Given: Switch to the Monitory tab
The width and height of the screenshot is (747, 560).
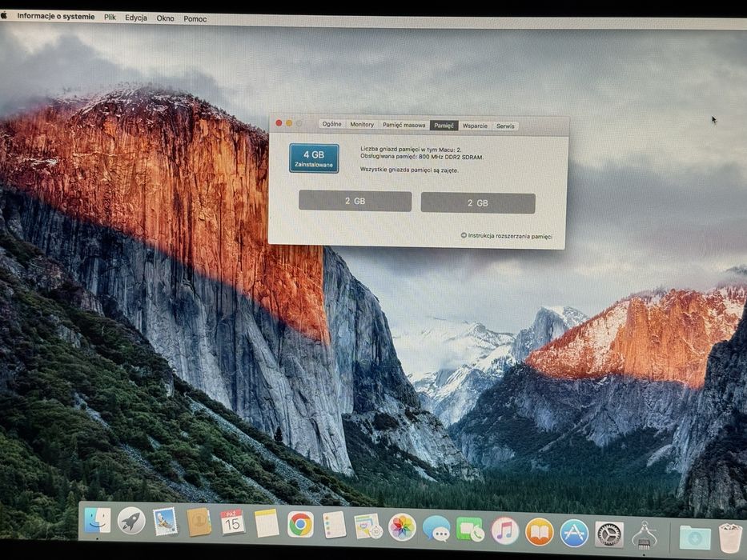Looking at the screenshot, I should (362, 124).
